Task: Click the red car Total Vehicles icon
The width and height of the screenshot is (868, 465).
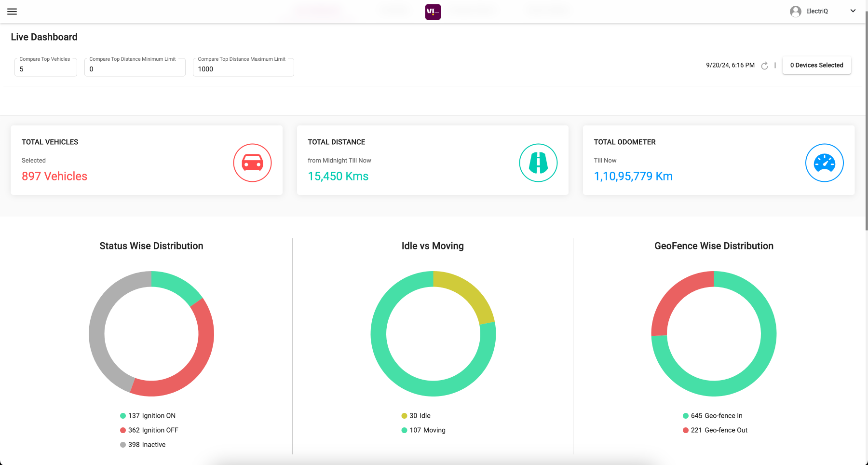Action: pyautogui.click(x=252, y=163)
